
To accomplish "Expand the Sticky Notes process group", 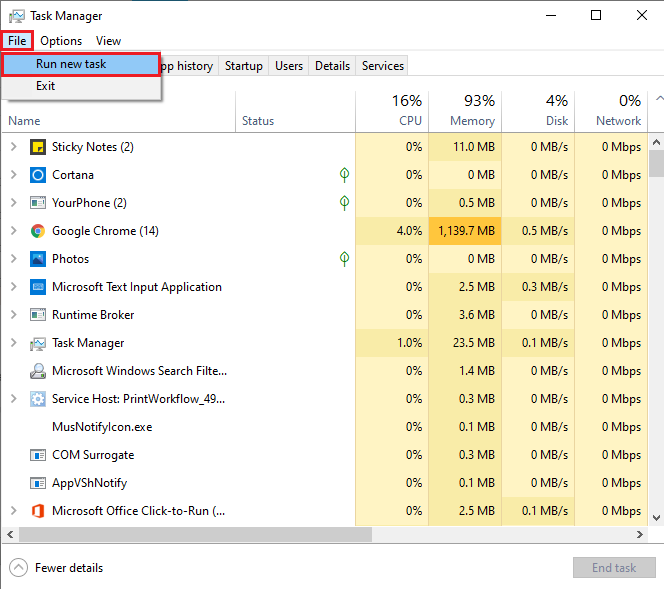I will tap(13, 147).
